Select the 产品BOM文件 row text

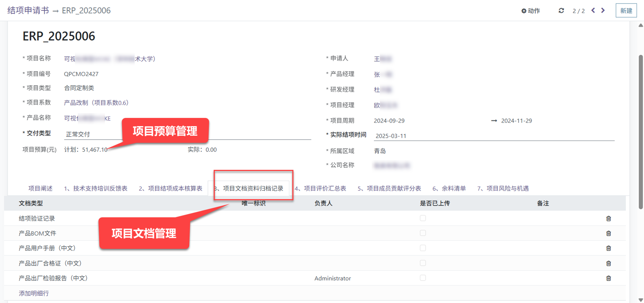[x=37, y=233]
